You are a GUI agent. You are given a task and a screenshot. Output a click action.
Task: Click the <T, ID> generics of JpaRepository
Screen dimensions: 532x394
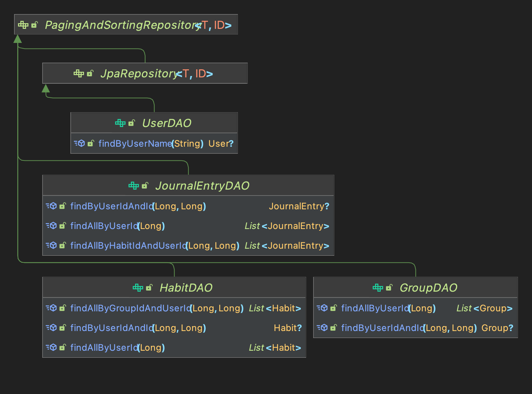tap(195, 74)
